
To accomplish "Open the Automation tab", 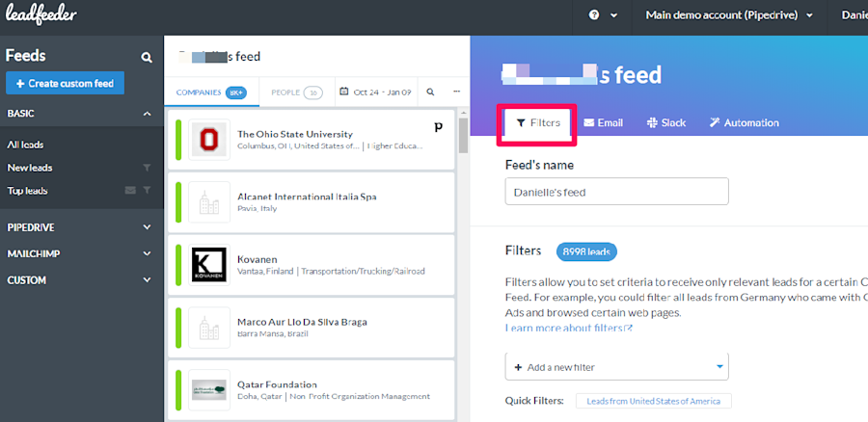I will [744, 122].
